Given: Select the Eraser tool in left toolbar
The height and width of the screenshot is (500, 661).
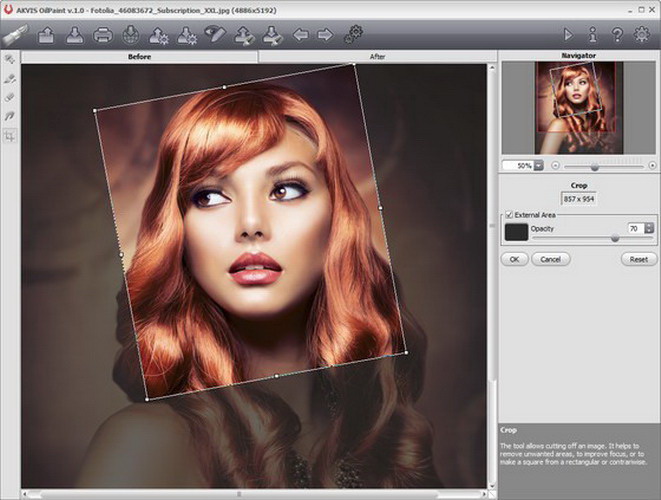Looking at the screenshot, I should tap(10, 97).
